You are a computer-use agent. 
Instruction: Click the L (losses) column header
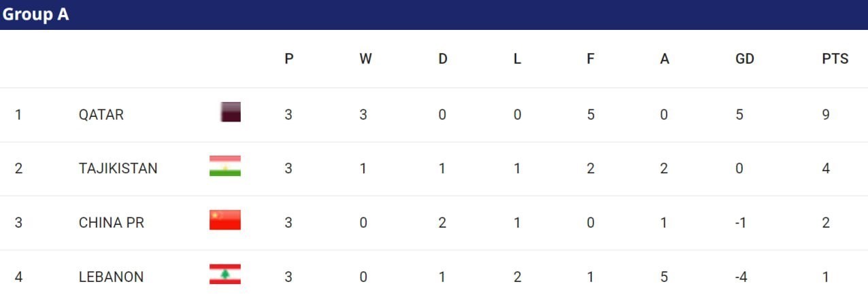click(517, 59)
